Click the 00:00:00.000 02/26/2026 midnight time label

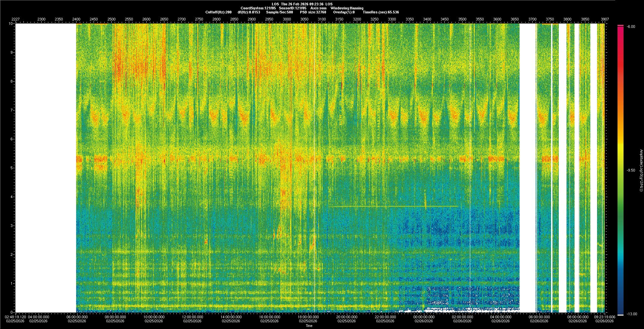point(424,317)
